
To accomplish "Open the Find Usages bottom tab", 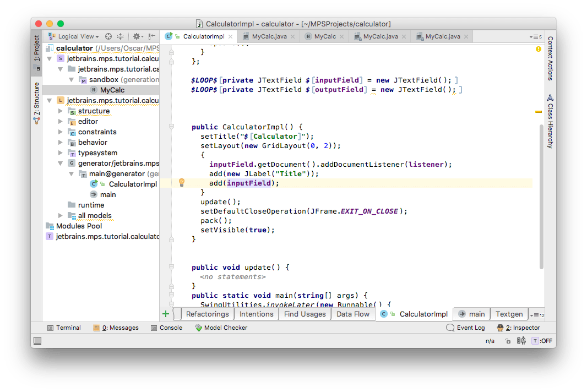I will click(305, 314).
